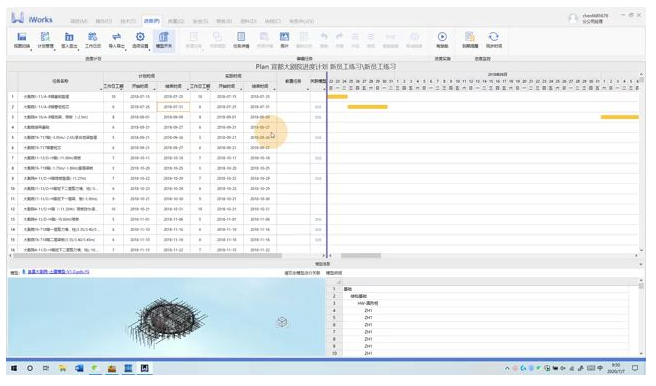This screenshot has height=386, width=656.
Task: Open the 工作日历 work calendar tool
Action: point(93,40)
